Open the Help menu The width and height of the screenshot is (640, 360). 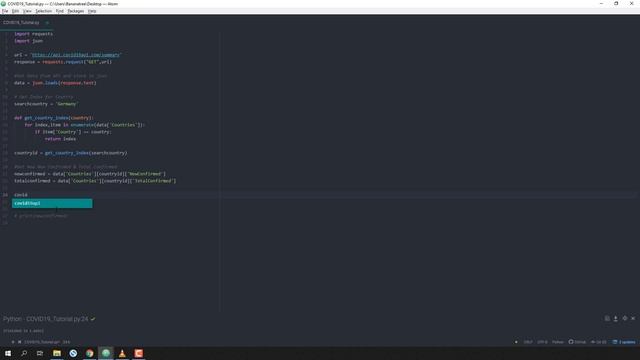click(92, 11)
